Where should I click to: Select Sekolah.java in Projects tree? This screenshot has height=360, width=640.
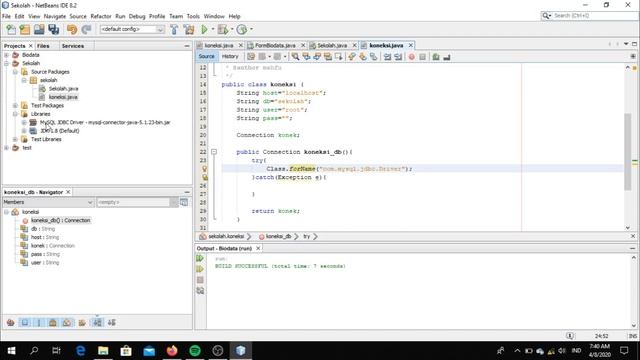click(64, 89)
